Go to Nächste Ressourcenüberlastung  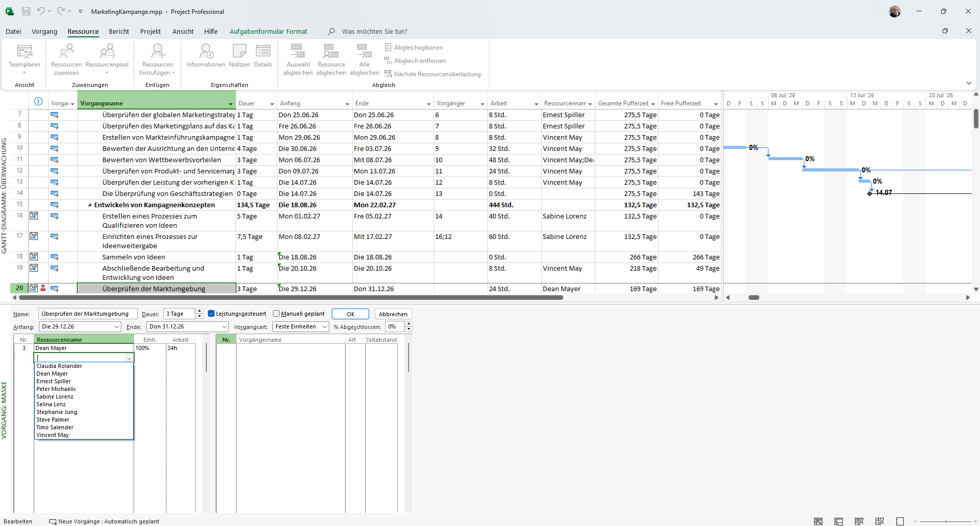click(x=433, y=74)
